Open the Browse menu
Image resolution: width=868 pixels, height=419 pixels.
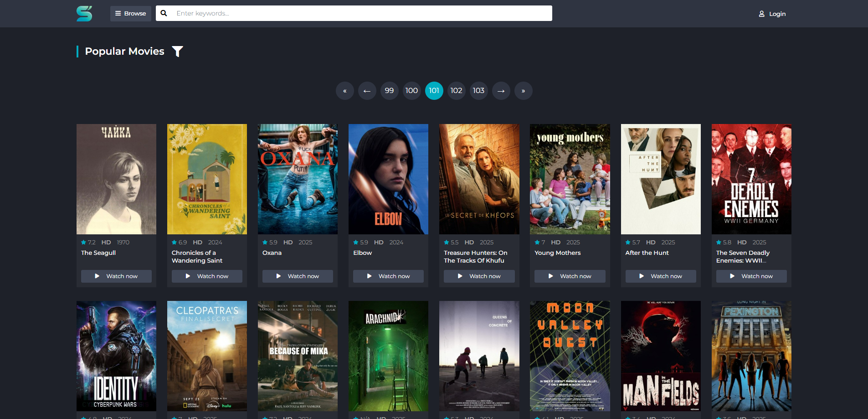click(x=131, y=14)
